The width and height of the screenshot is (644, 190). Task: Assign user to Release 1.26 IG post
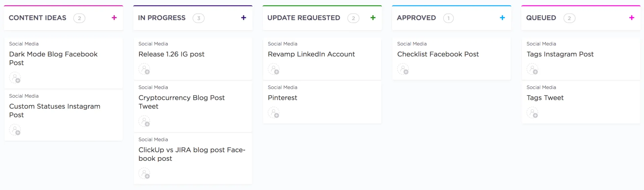(145, 69)
